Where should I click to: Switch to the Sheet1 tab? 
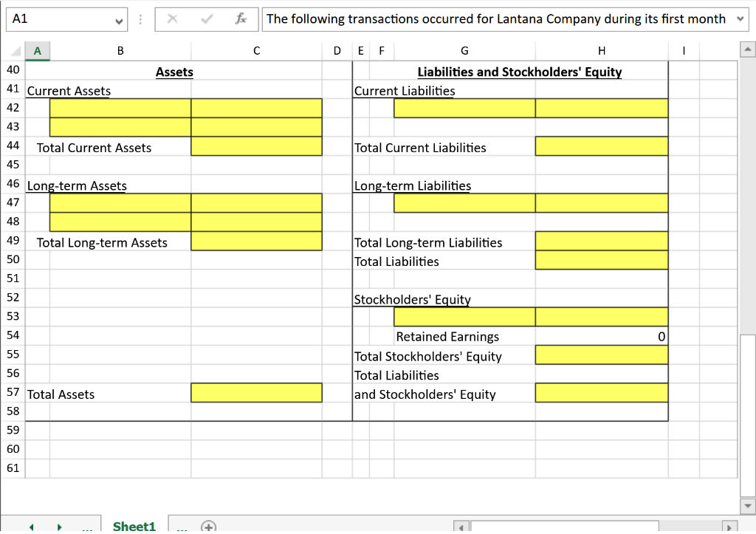(134, 525)
